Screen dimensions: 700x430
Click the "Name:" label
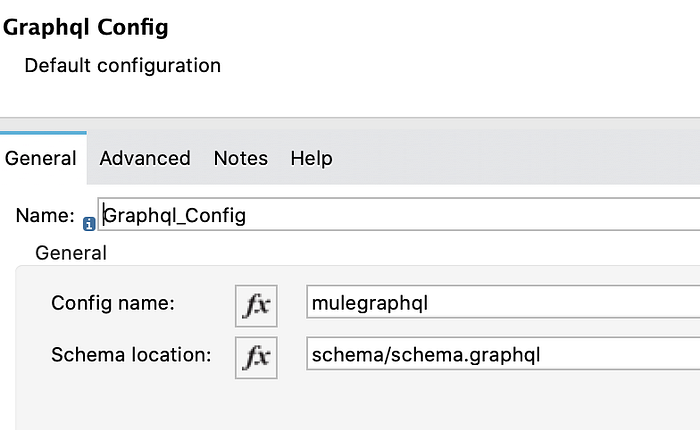coord(45,215)
